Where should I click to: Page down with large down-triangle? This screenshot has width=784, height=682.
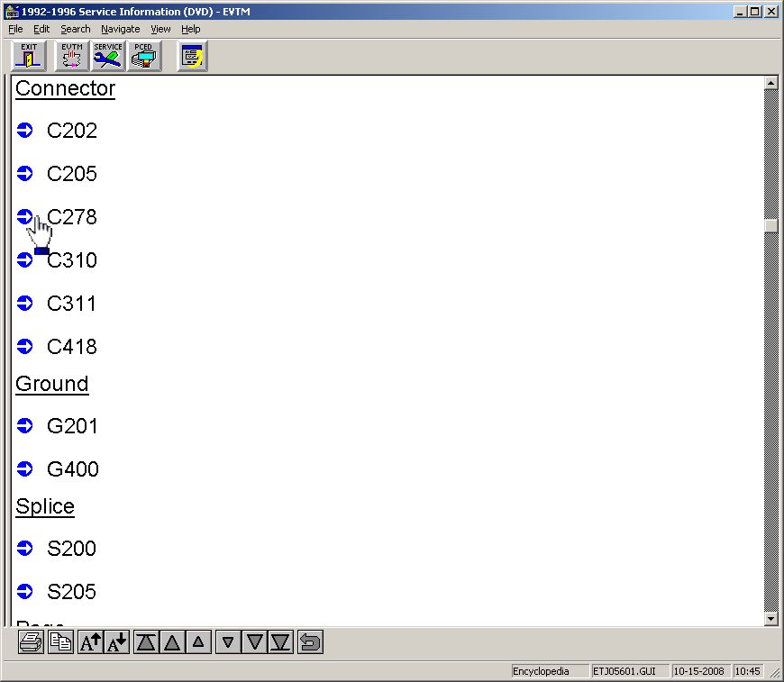coord(254,641)
